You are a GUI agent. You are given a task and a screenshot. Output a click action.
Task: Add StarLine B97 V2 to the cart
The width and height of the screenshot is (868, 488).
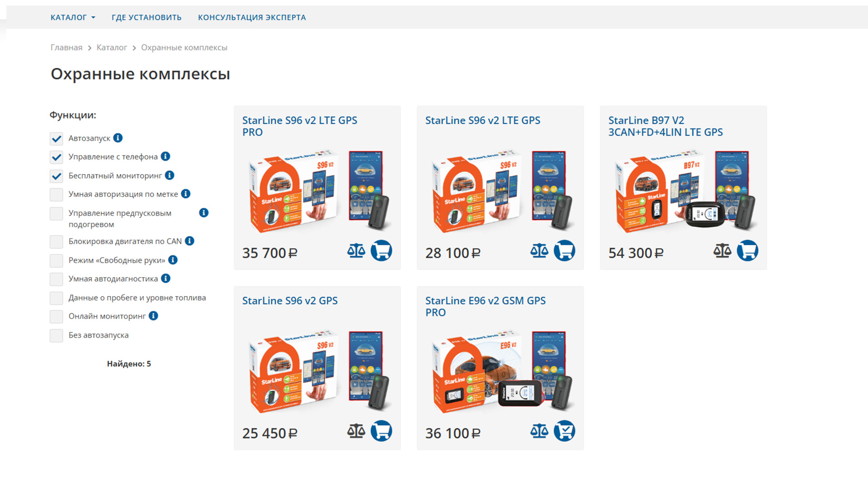747,251
